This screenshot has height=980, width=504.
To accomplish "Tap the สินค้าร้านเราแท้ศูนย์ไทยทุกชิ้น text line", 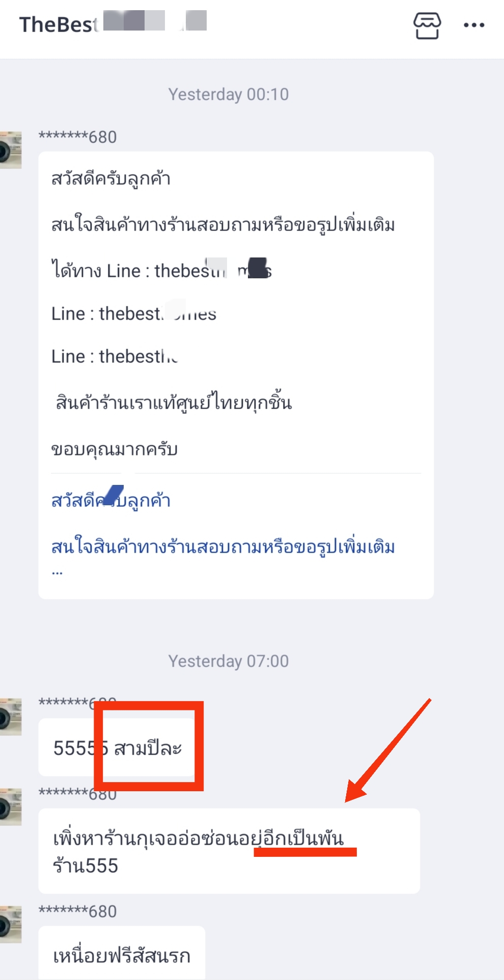I will pos(173,402).
